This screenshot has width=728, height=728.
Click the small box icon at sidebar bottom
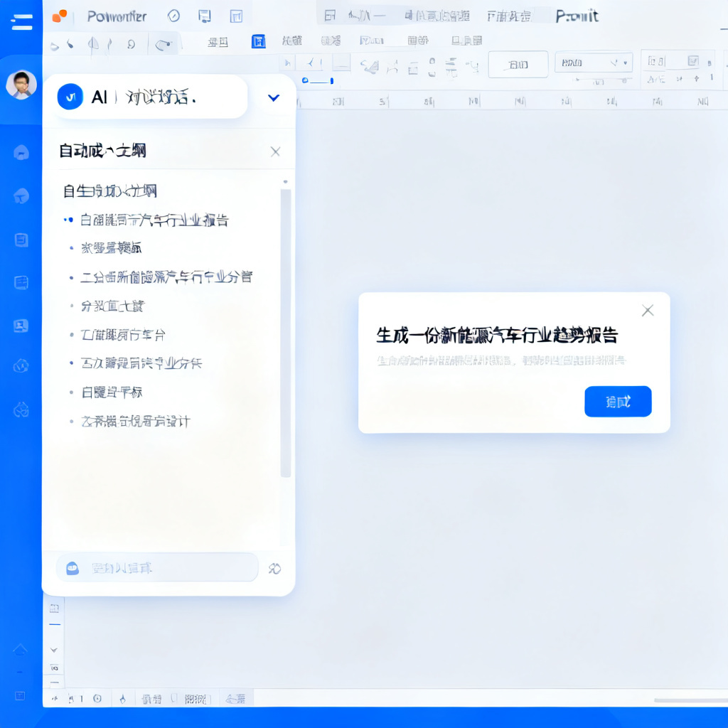tap(20, 695)
